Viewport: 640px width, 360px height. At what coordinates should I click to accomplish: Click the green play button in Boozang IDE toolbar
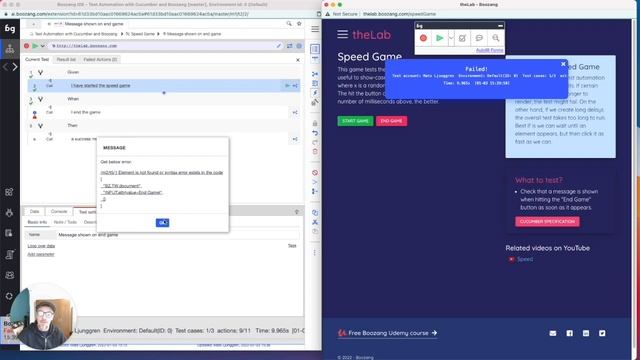pos(35,46)
